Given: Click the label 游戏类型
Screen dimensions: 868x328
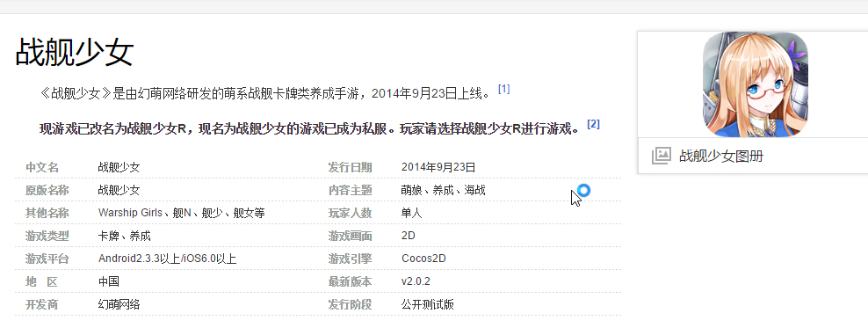Looking at the screenshot, I should (47, 236).
